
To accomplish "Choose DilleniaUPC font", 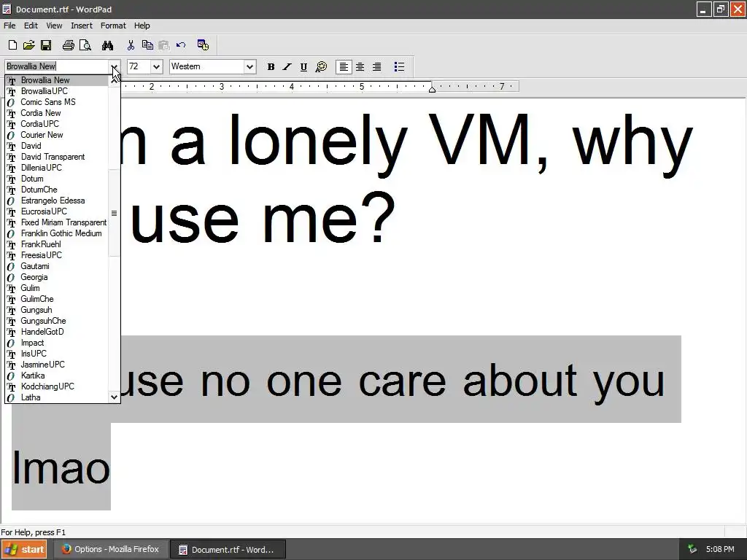I will 57,168.
